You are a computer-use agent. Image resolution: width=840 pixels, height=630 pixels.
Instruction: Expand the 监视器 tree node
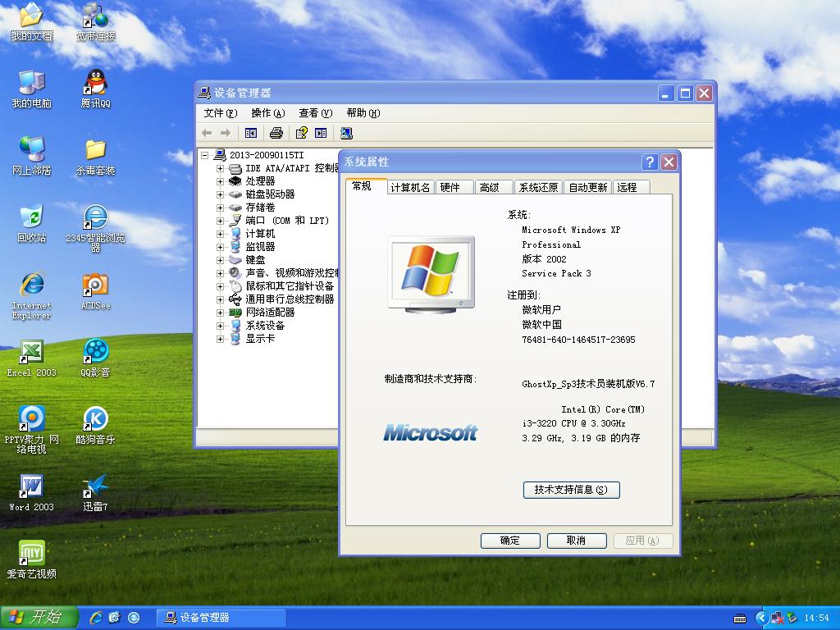pos(220,247)
